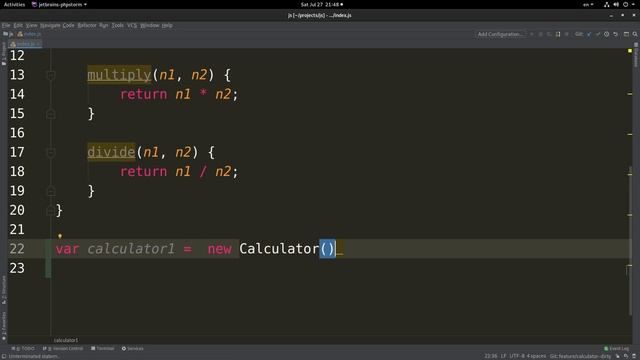The height and width of the screenshot is (360, 640).
Task: Open the Navigate menu
Action: click(50, 25)
